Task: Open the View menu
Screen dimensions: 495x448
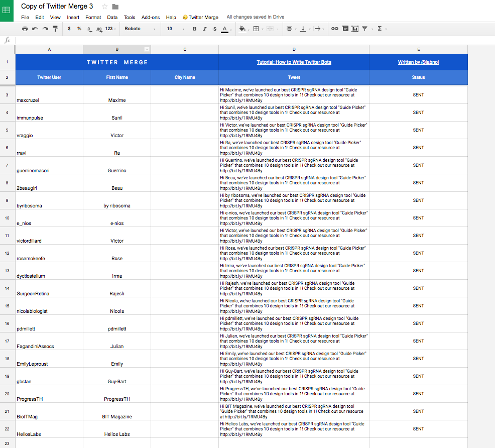Action: point(55,18)
